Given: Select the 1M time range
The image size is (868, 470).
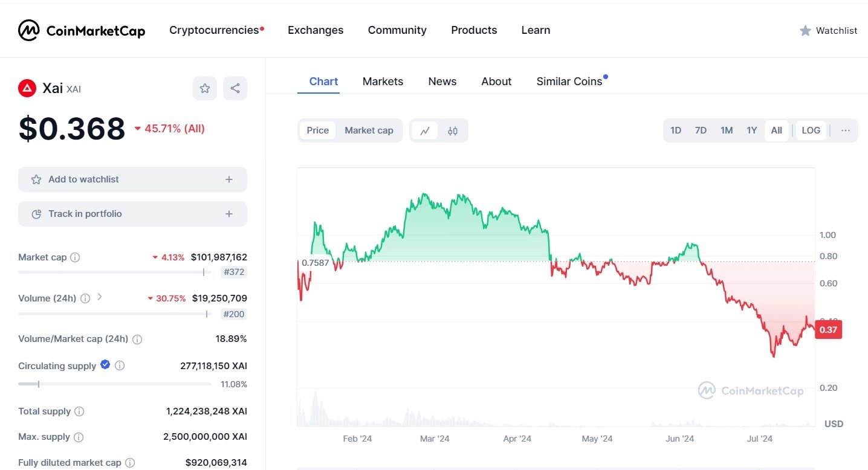Looking at the screenshot, I should 727,130.
